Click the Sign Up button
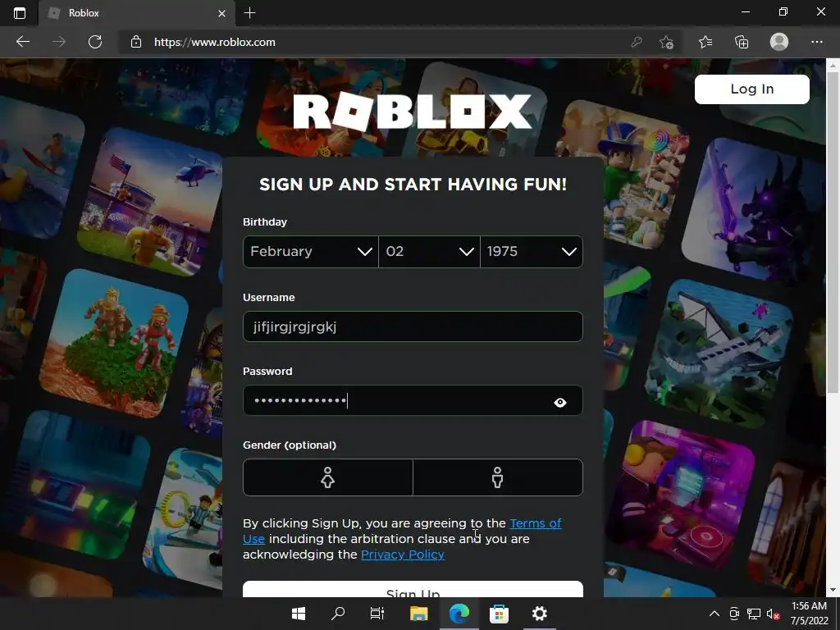Screen dimensions: 840x630 tap(413, 589)
